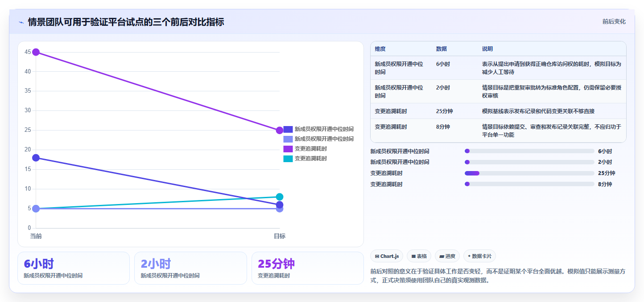Click the progress bar labeled 2小时
The width and height of the screenshot is (644, 302).
529,162
